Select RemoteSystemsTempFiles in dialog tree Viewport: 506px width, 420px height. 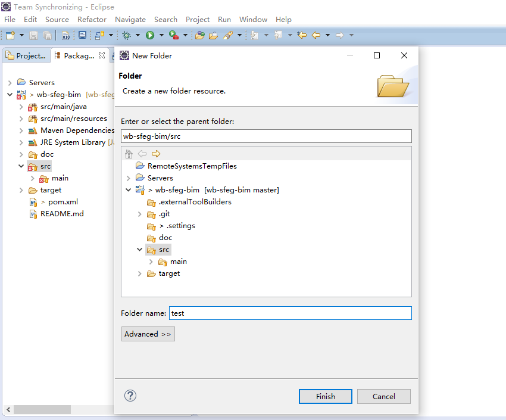click(192, 166)
